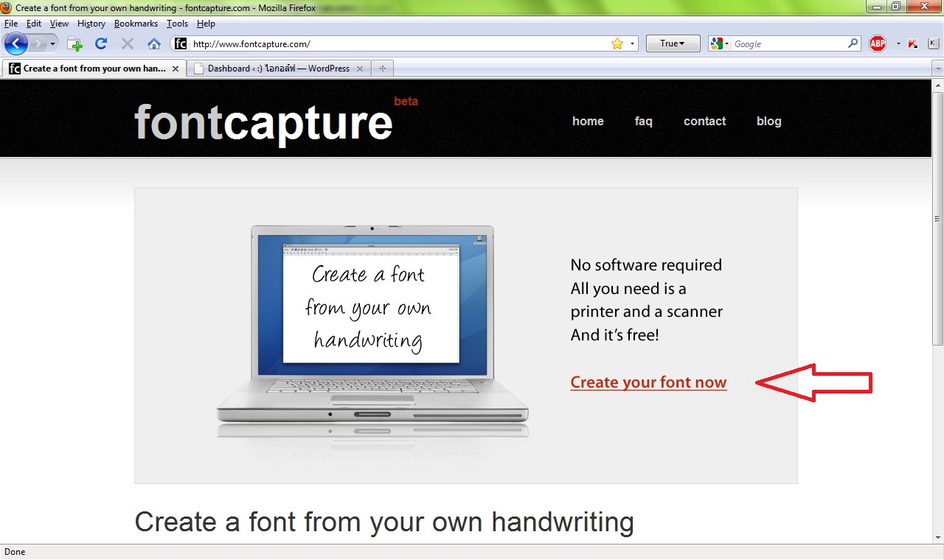Viewport: 944px width, 560px height.
Task: Click the scrollbar down arrow
Action: (937, 538)
